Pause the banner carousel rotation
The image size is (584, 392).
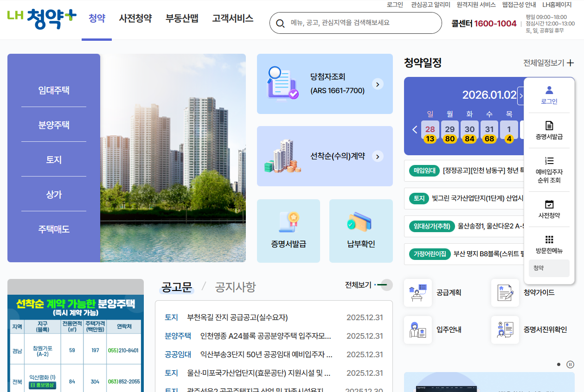click(570, 364)
